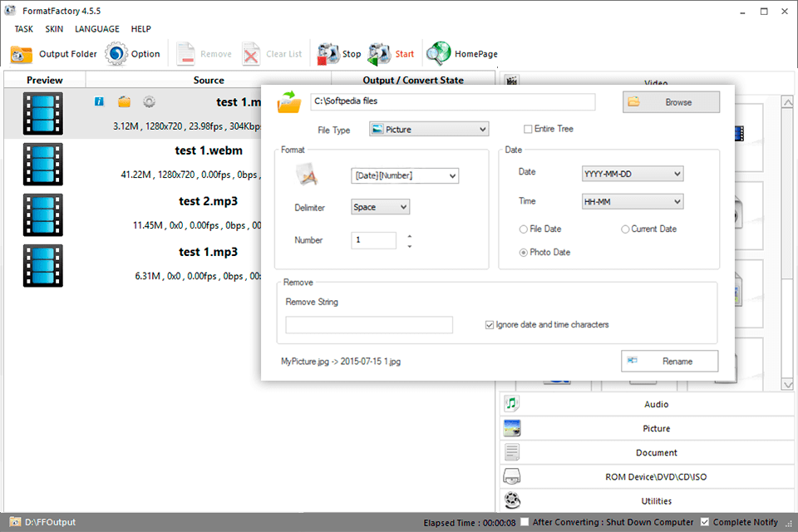Open the Output Folder toolbar icon
The width and height of the screenshot is (798, 532).
22,54
